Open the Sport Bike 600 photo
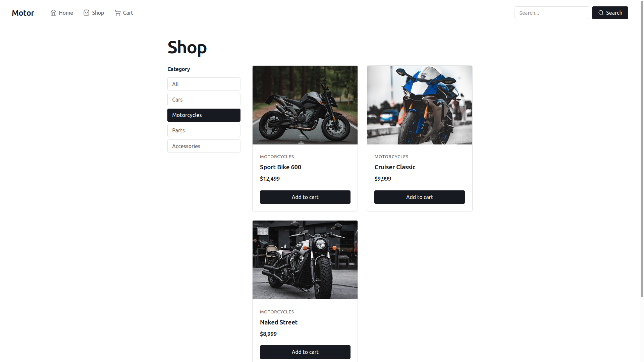 (x=305, y=105)
